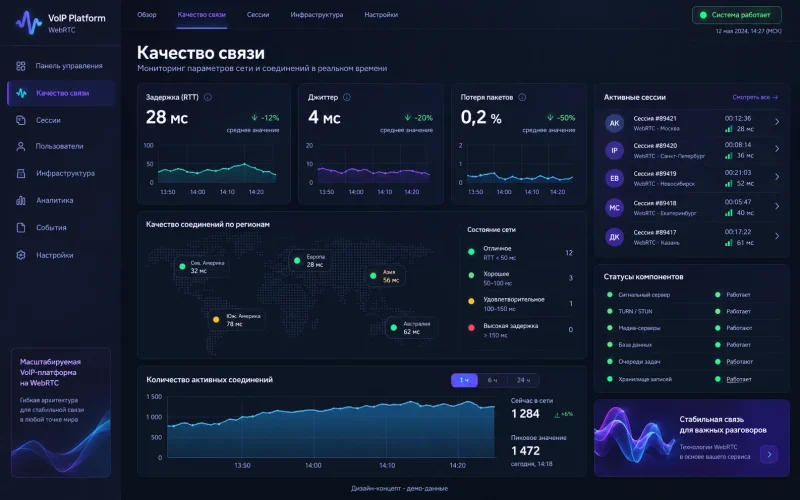Click the Работает link for Хранилище записей
The width and height of the screenshot is (800, 500).
tap(739, 379)
